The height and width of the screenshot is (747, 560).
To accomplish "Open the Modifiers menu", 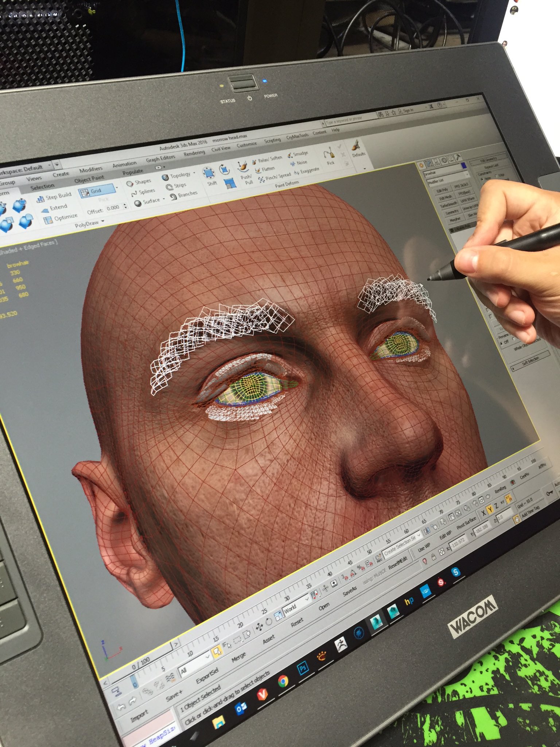I will [91, 169].
